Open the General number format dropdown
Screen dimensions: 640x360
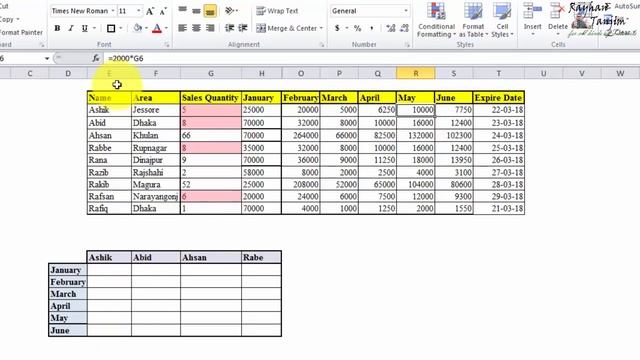coord(406,11)
